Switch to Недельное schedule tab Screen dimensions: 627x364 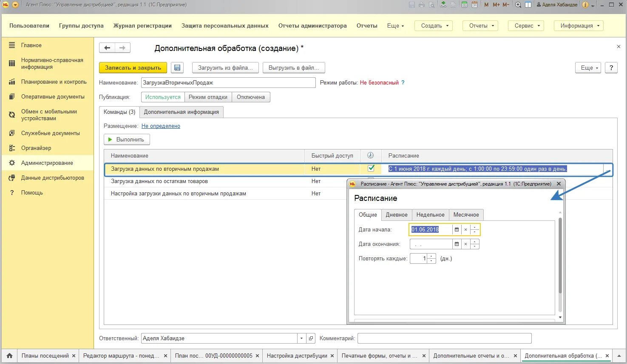[x=430, y=214]
